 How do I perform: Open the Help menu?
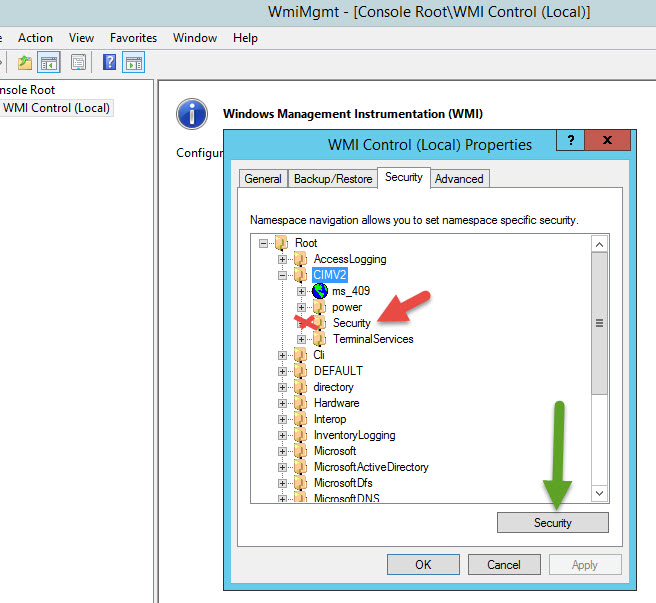point(245,38)
